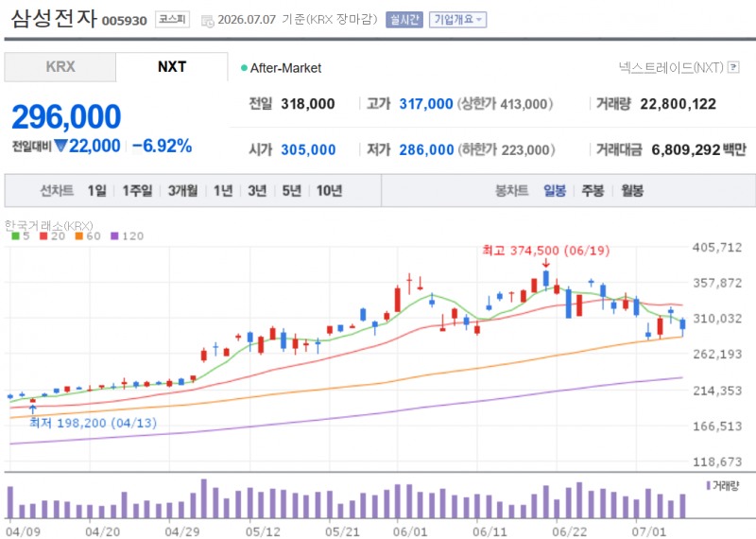Click the 405,712 price axis label
The image size is (756, 539).
pyautogui.click(x=717, y=248)
